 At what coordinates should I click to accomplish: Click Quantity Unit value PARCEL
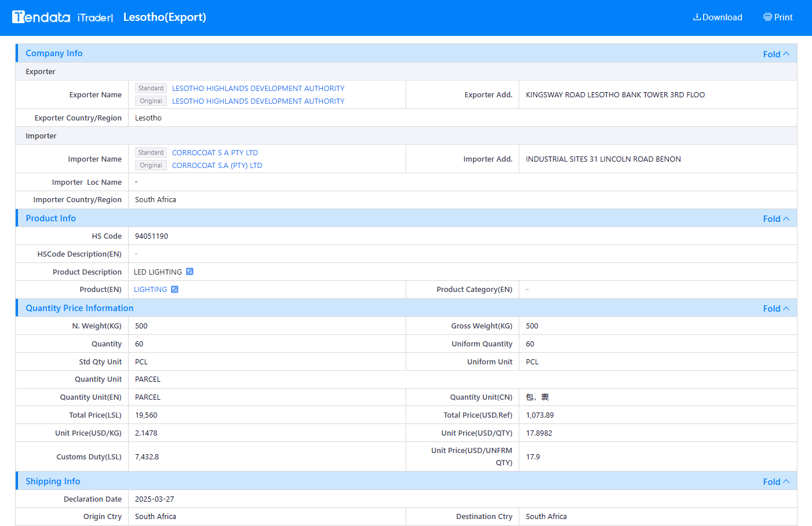pyautogui.click(x=148, y=379)
